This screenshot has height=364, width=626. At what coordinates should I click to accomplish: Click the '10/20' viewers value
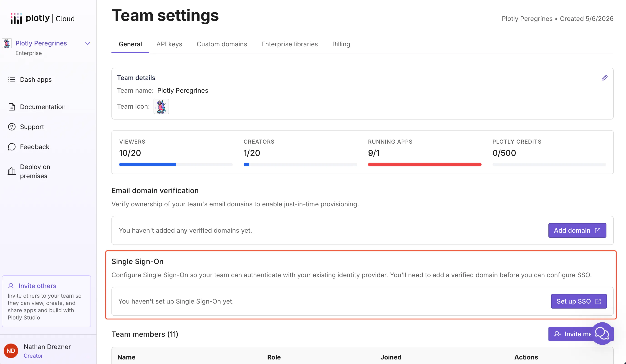[130, 153]
